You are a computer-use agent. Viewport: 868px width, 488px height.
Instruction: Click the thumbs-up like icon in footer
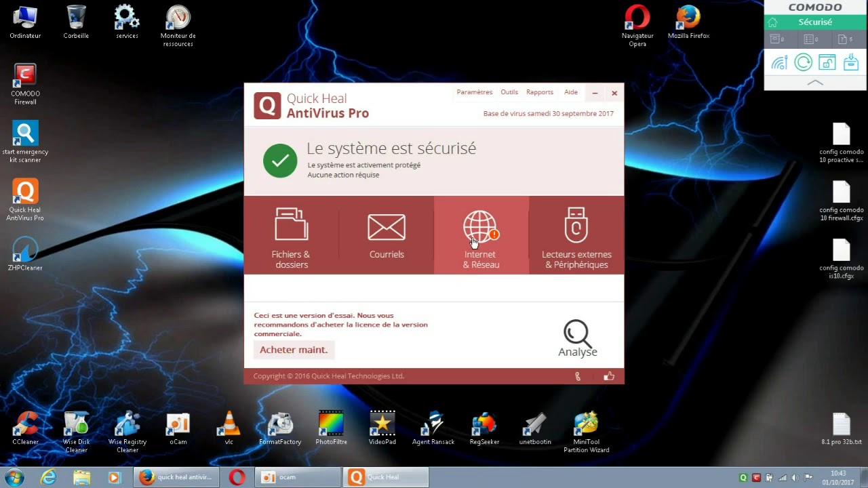(x=609, y=376)
